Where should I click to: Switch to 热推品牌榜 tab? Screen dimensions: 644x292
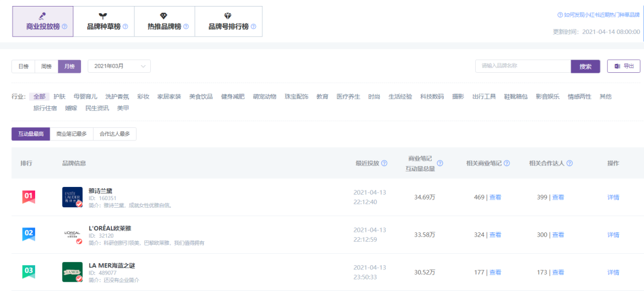point(165,21)
